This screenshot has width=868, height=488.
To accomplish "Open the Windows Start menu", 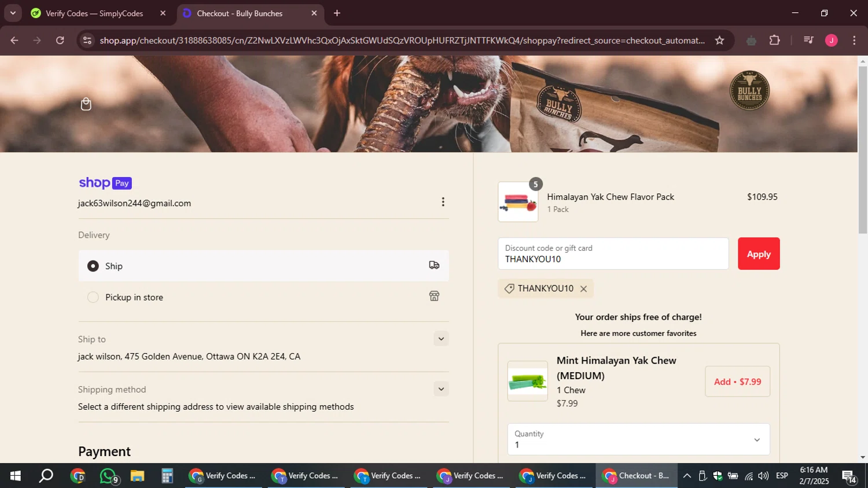I will click(x=16, y=476).
